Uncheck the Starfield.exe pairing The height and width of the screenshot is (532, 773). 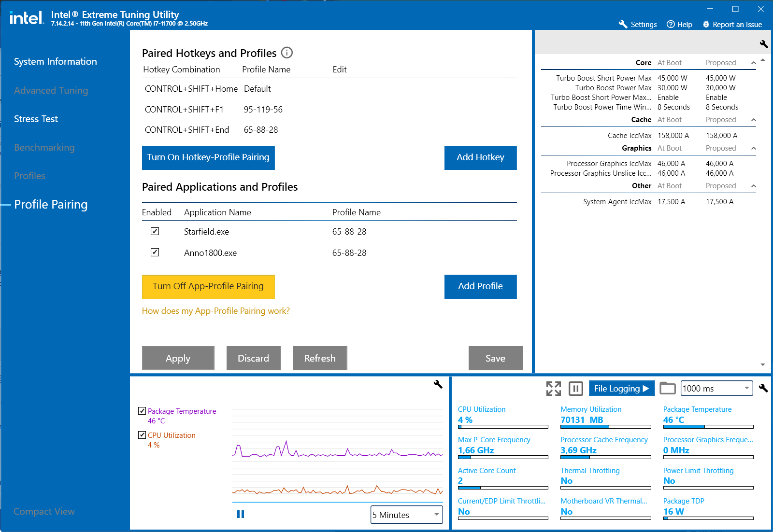click(155, 231)
